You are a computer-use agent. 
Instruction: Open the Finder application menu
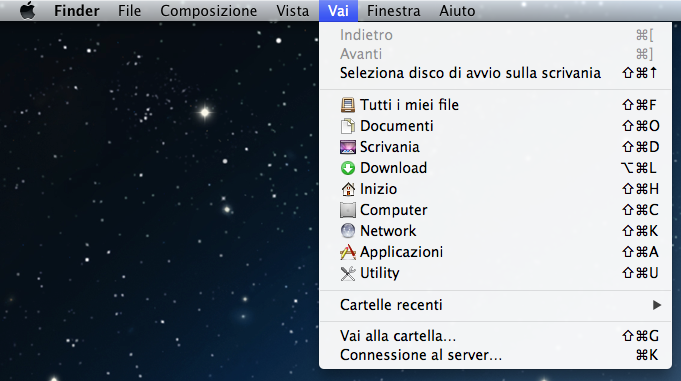[76, 10]
